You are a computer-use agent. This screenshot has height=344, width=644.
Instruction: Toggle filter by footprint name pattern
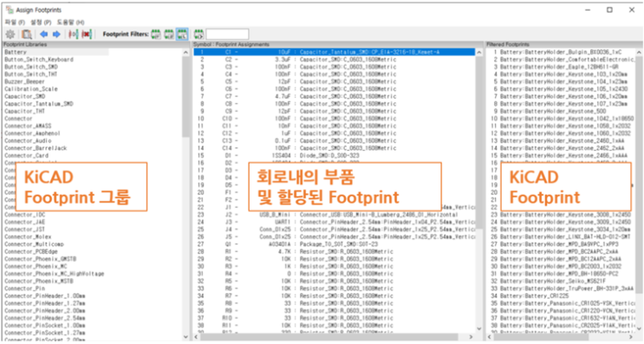[198, 35]
